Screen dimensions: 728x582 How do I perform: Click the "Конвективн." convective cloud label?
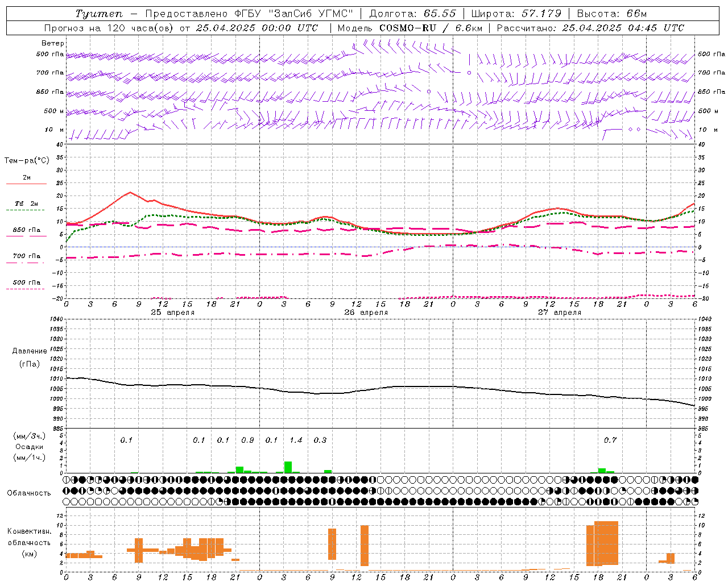tap(29, 531)
